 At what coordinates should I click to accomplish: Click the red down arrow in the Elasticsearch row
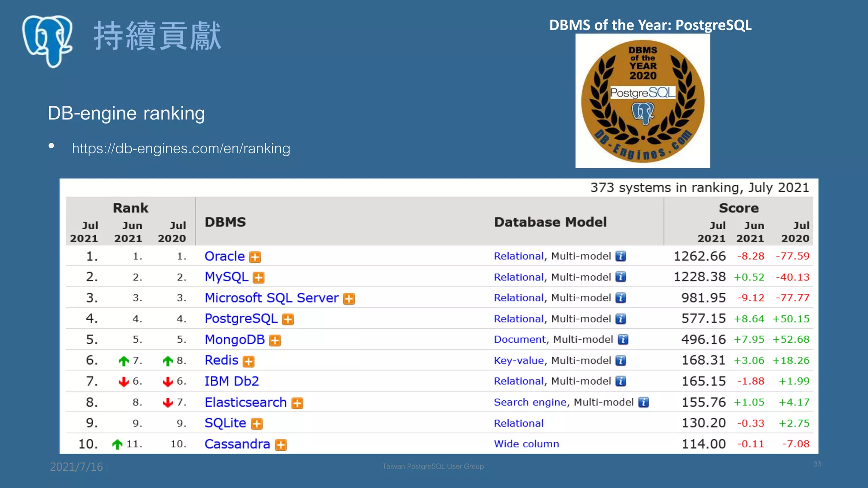coord(167,402)
